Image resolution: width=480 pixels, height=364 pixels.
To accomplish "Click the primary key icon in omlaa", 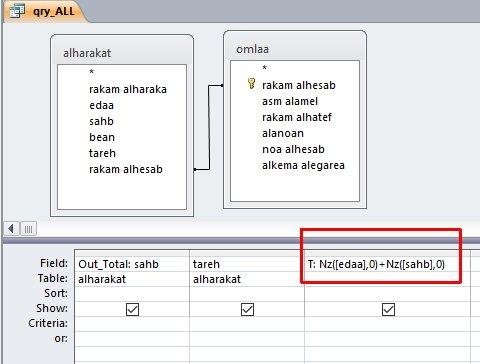I will [x=251, y=83].
